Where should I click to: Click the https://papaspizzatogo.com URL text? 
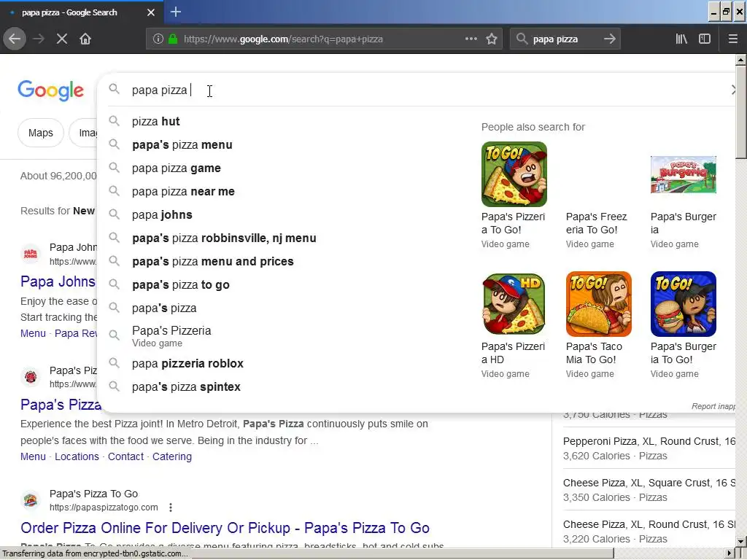click(x=104, y=507)
